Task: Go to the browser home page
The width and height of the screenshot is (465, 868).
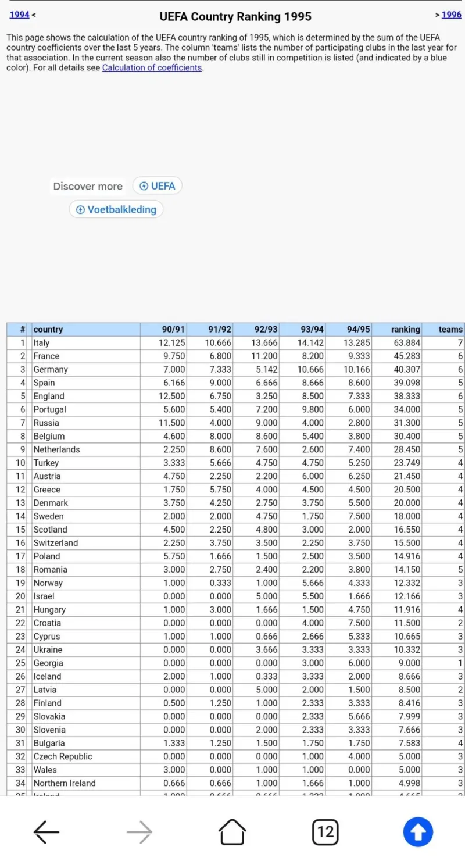Action: [x=233, y=832]
